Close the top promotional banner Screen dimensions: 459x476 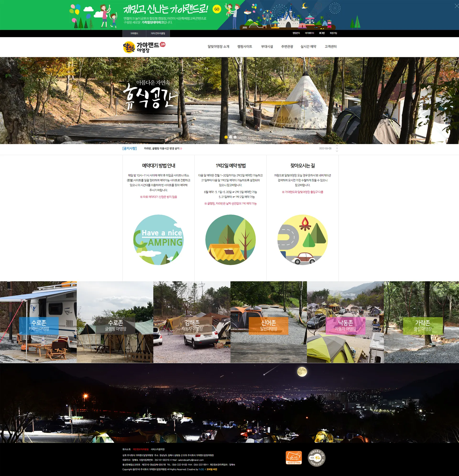pos(456,6)
